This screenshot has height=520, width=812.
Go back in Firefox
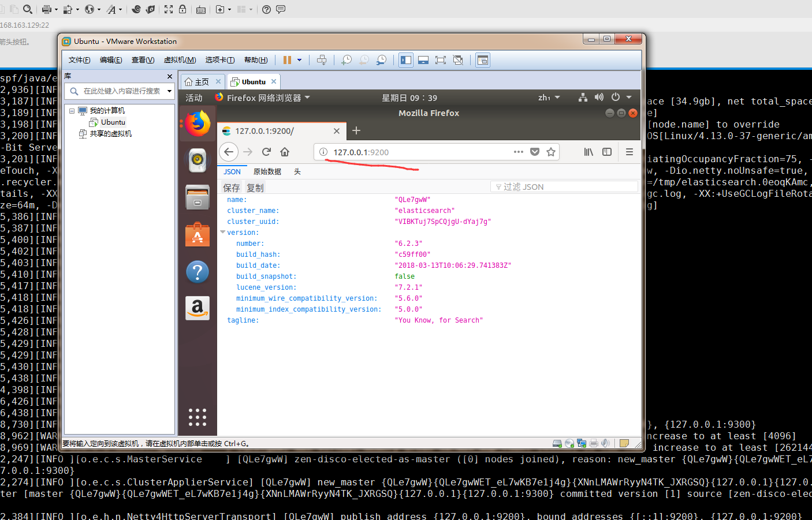pyautogui.click(x=229, y=152)
